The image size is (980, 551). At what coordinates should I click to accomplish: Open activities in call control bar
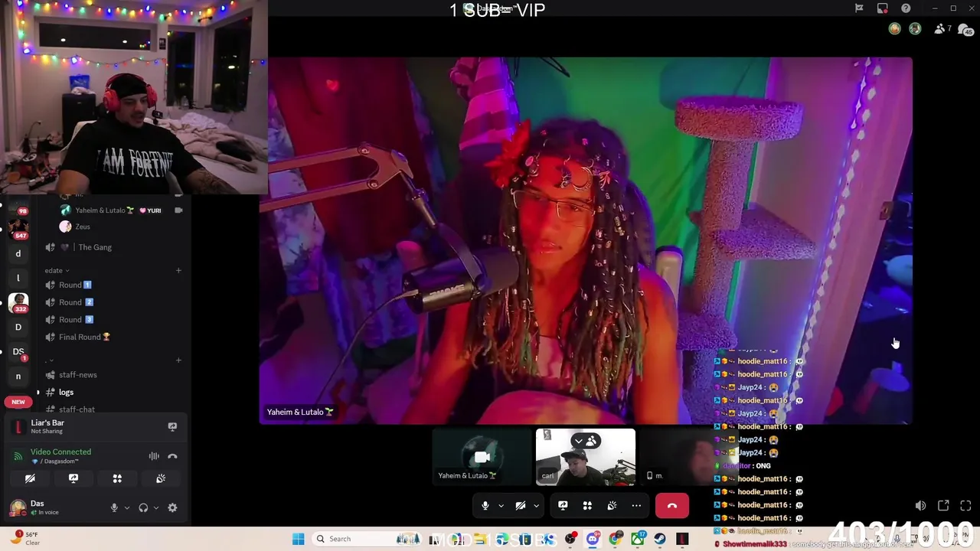(x=587, y=506)
